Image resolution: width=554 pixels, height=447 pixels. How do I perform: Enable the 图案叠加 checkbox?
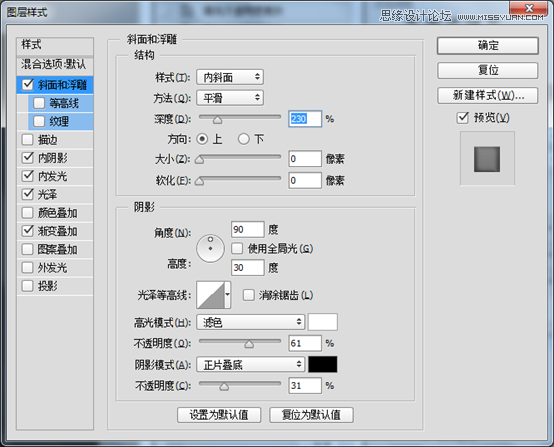[28, 249]
